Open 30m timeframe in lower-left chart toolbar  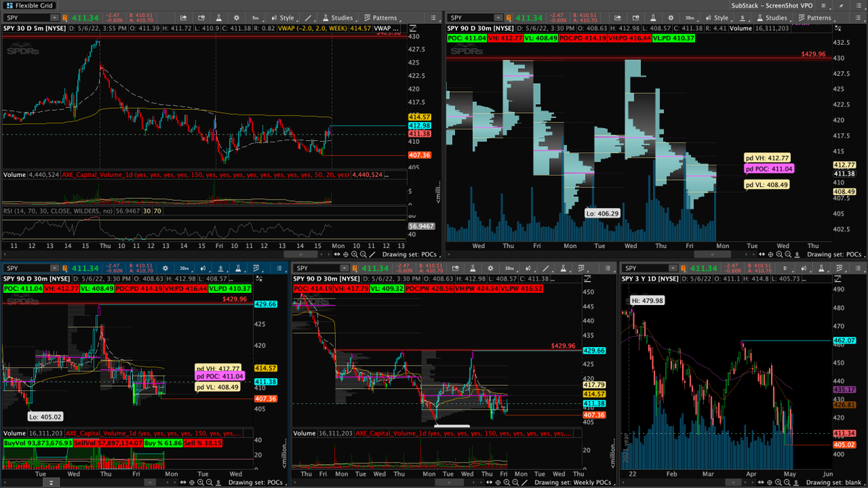point(184,268)
